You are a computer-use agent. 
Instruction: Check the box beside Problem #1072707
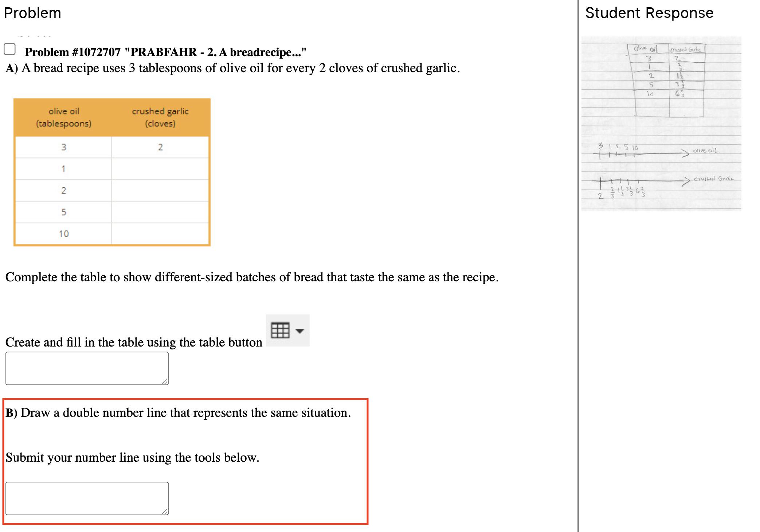tap(9, 49)
